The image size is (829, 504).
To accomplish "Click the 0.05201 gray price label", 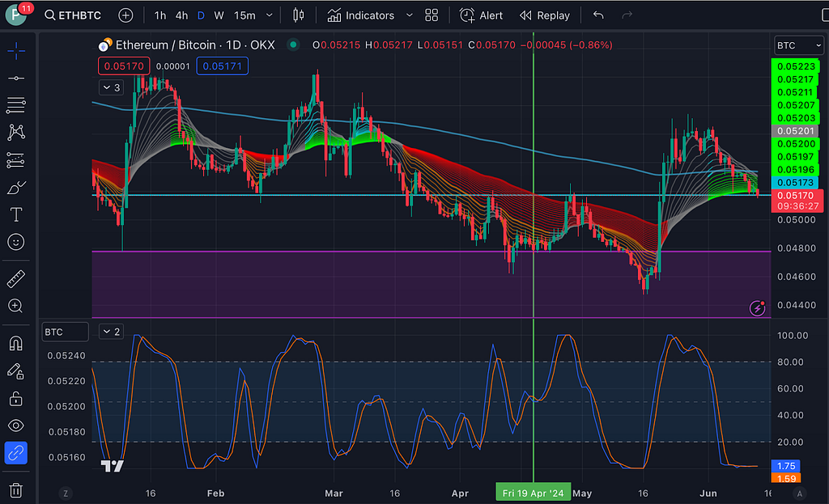I will click(795, 131).
